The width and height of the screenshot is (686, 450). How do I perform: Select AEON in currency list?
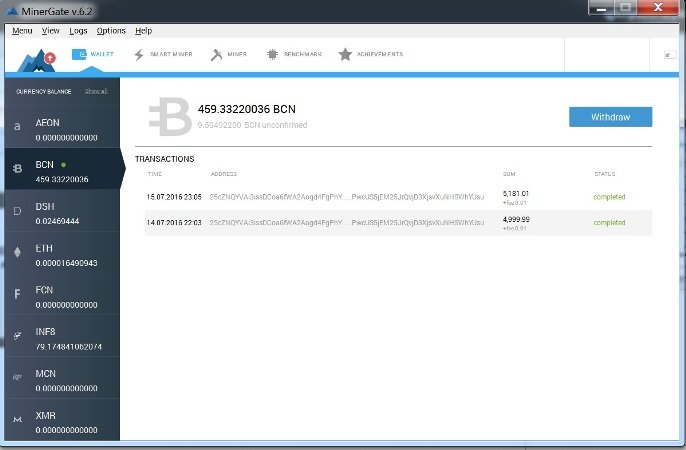pyautogui.click(x=62, y=127)
